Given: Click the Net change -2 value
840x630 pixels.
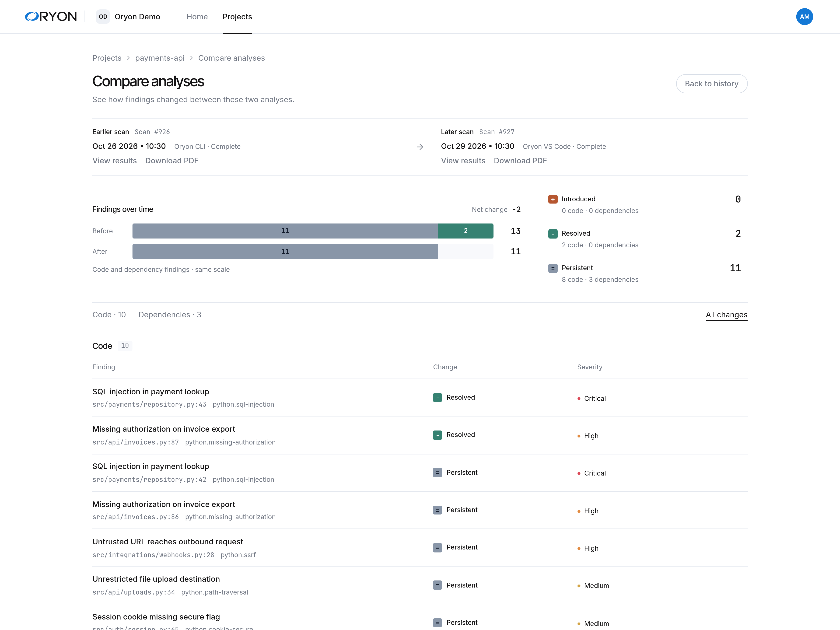Looking at the screenshot, I should 516,209.
